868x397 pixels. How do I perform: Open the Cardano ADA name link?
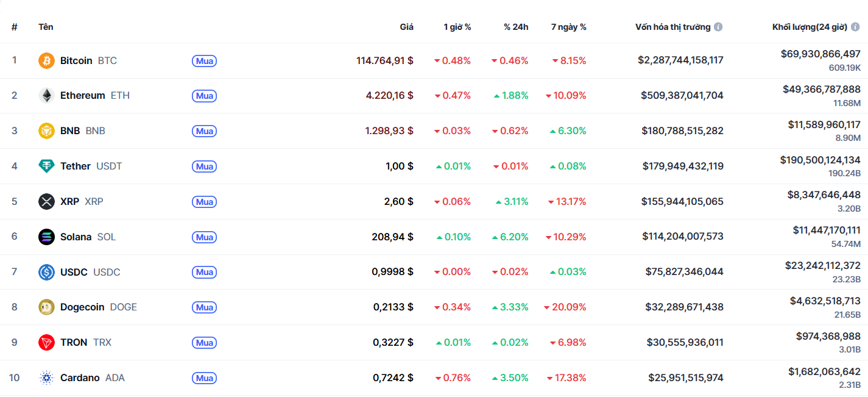[x=93, y=378]
